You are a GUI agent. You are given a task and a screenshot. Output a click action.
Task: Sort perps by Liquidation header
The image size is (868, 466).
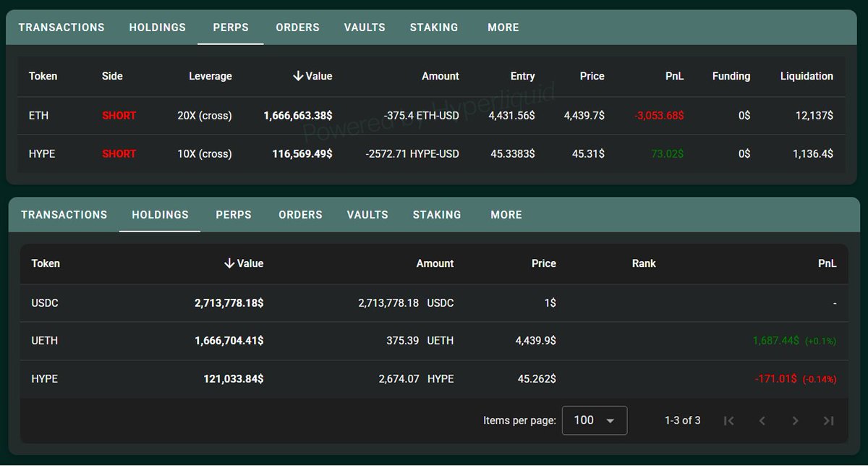(807, 76)
